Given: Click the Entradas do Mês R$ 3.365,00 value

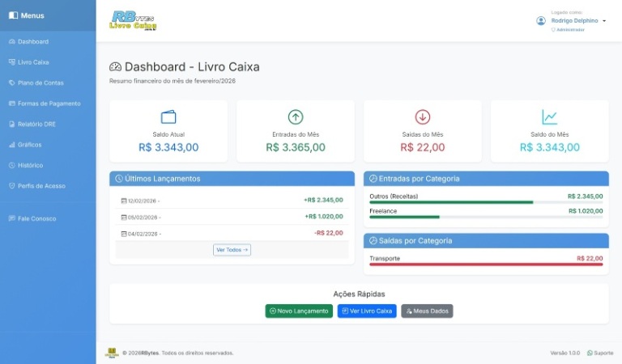Looking at the screenshot, I should 296,147.
